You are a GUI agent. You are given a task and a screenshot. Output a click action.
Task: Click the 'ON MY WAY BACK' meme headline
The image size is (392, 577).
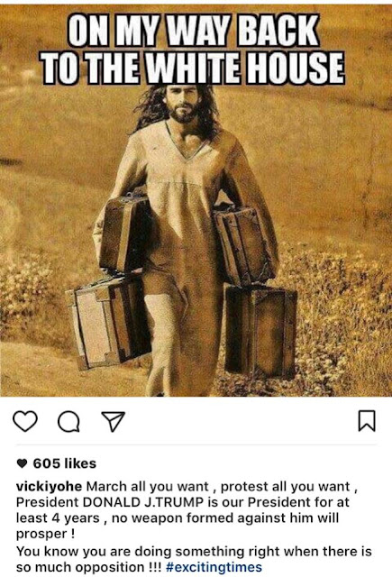(194, 31)
